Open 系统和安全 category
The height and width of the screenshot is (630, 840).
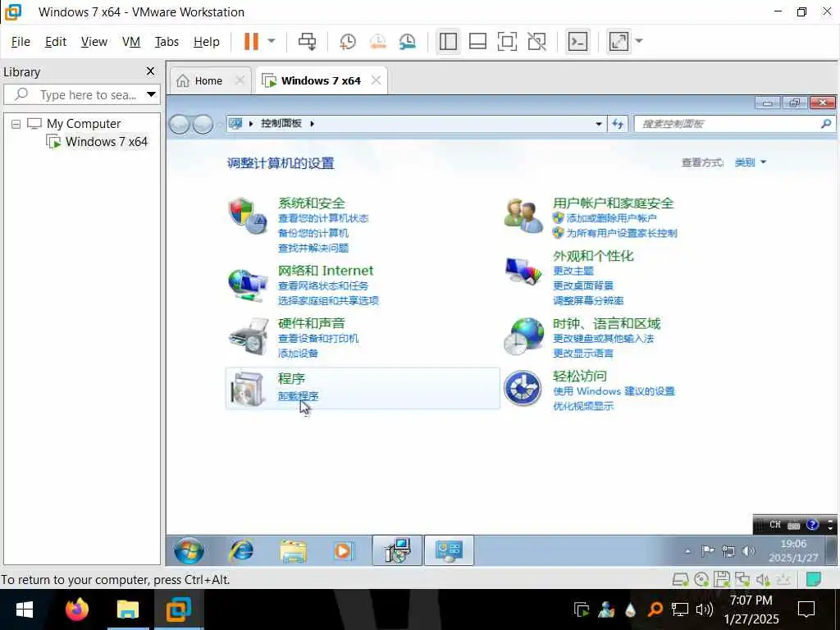(311, 203)
